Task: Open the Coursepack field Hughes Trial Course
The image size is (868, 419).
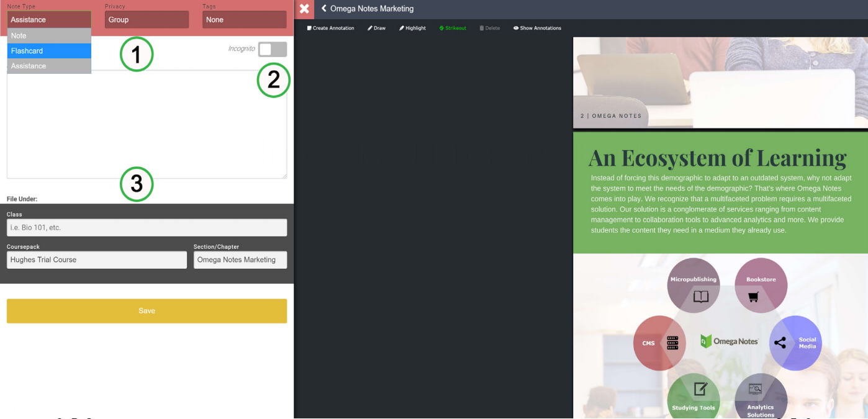Action: pos(97,259)
